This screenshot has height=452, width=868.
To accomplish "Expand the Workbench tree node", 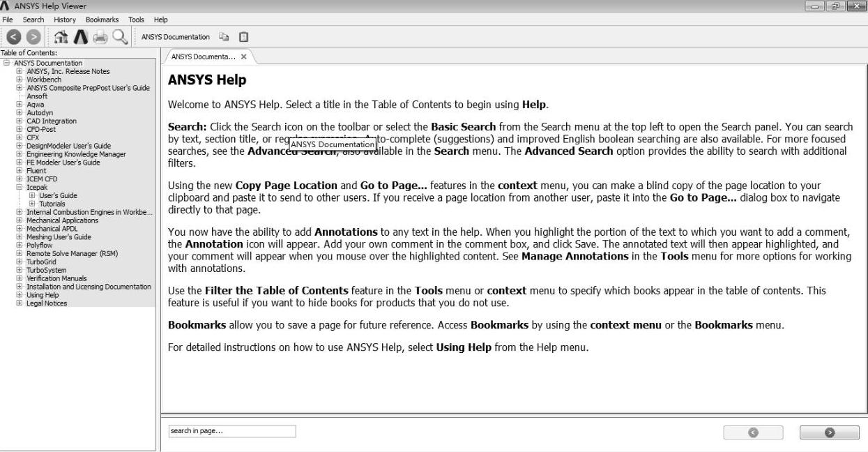I will 20,80.
